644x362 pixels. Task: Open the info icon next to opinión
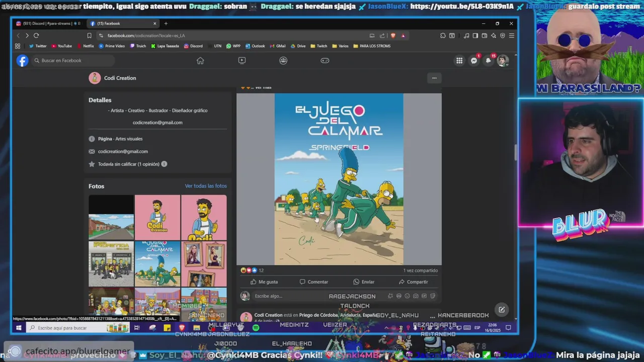164,164
